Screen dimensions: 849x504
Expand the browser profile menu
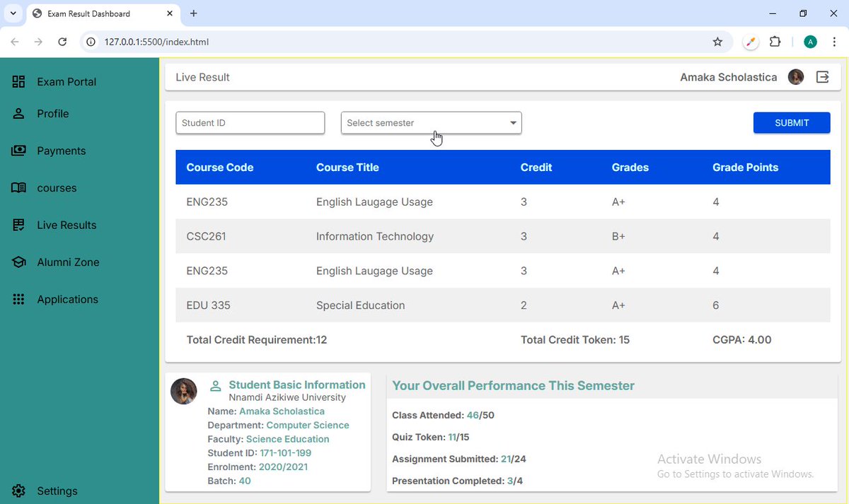pos(810,42)
